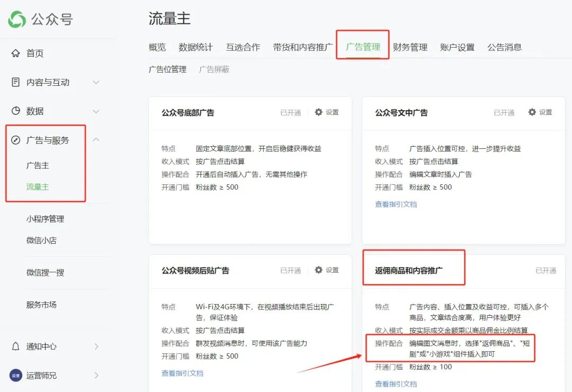Click 广告与服务 in the sidebar
572x392 pixels.
48,140
